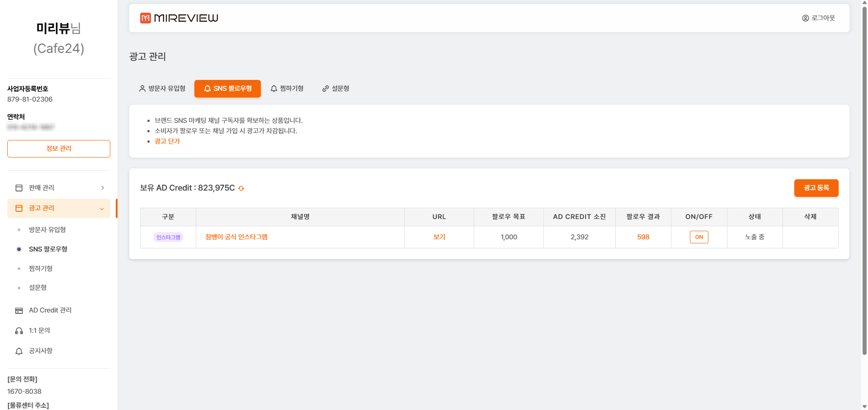Open the 광고 단가 link

coord(167,141)
